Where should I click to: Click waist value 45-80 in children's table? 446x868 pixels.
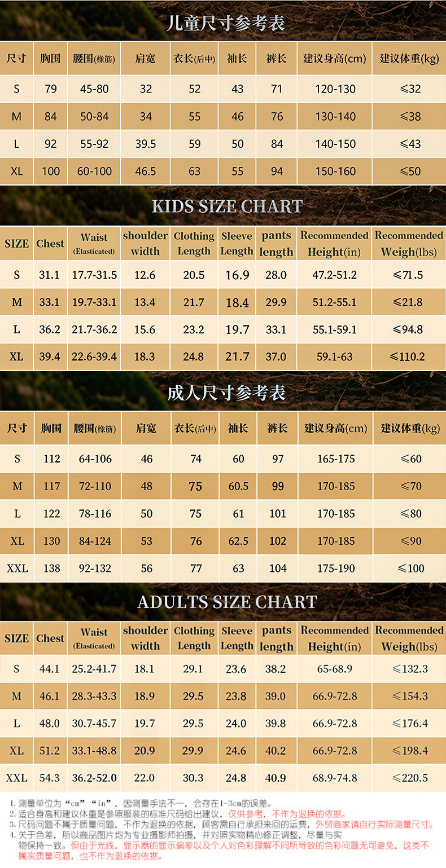(x=94, y=89)
